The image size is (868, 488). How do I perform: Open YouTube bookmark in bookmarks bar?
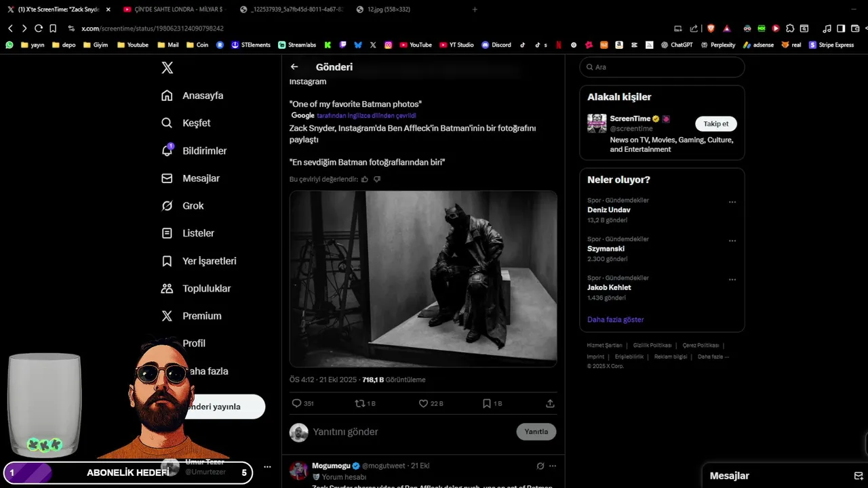416,45
